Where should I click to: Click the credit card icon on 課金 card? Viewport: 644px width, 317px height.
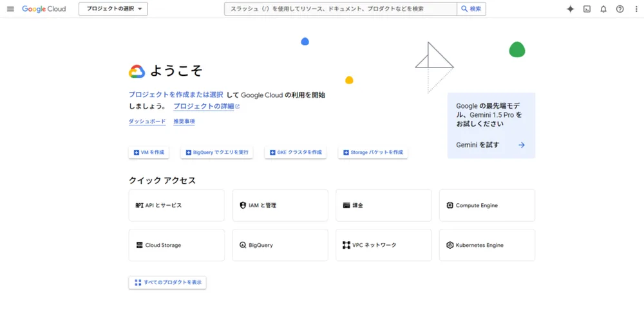pyautogui.click(x=346, y=205)
